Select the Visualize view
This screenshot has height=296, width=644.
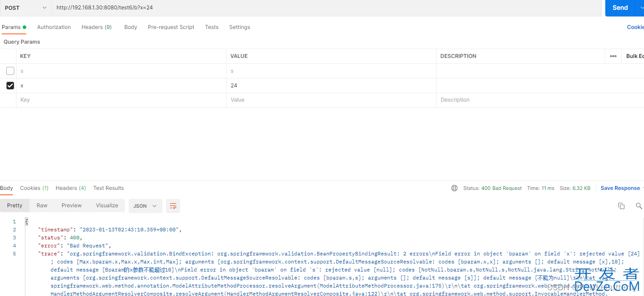coord(107,206)
